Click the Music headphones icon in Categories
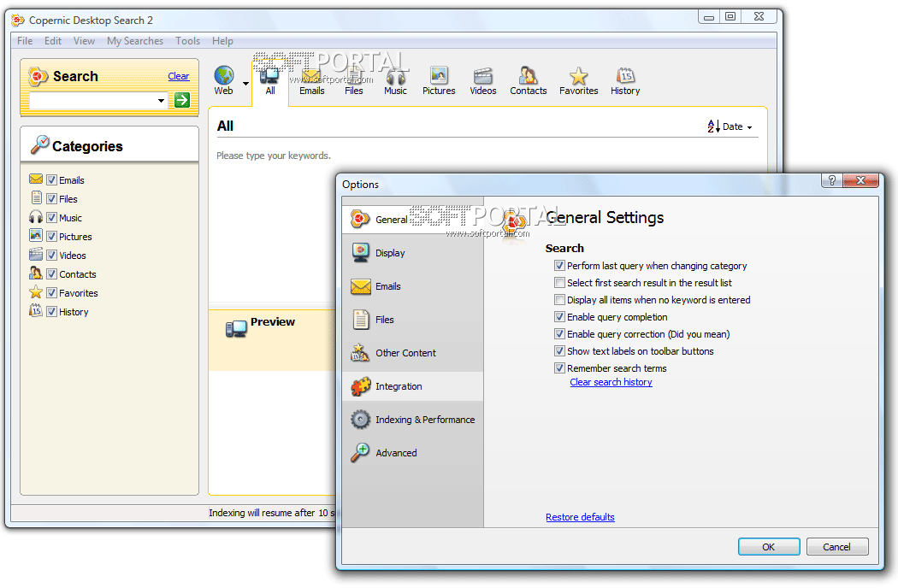 pos(36,217)
